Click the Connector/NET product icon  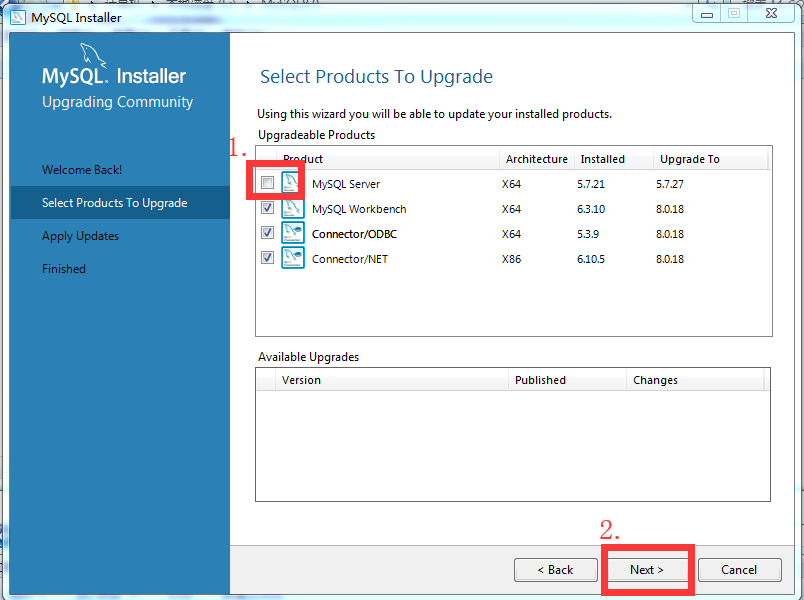pos(291,257)
